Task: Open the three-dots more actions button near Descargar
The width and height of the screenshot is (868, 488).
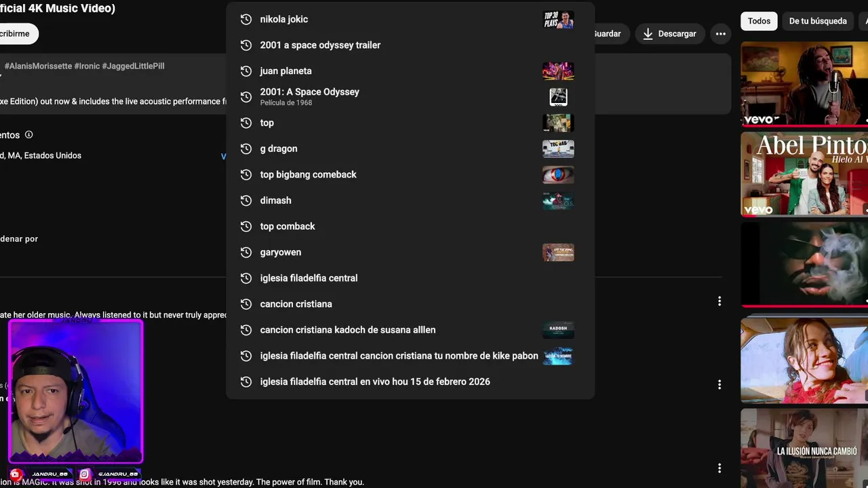Action: click(x=720, y=34)
